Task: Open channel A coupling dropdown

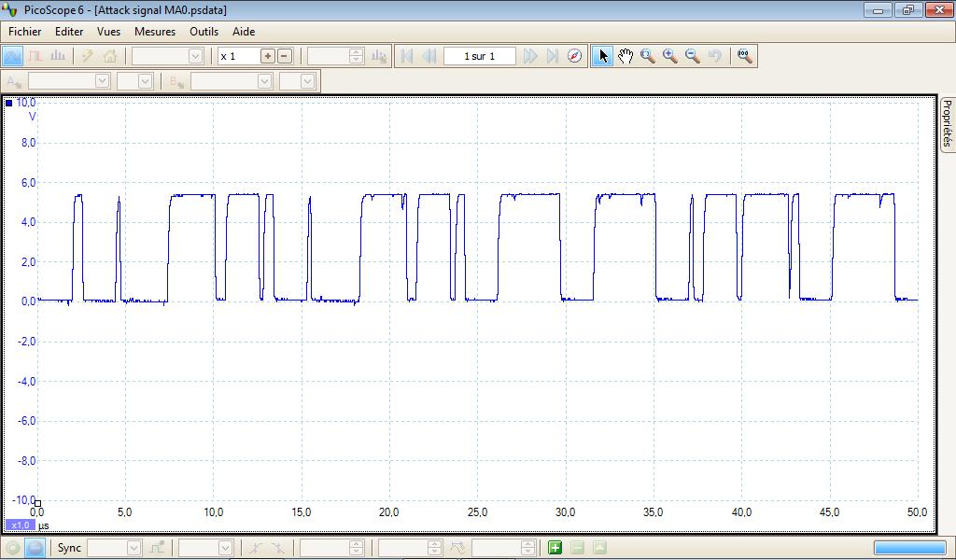Action: [145, 81]
